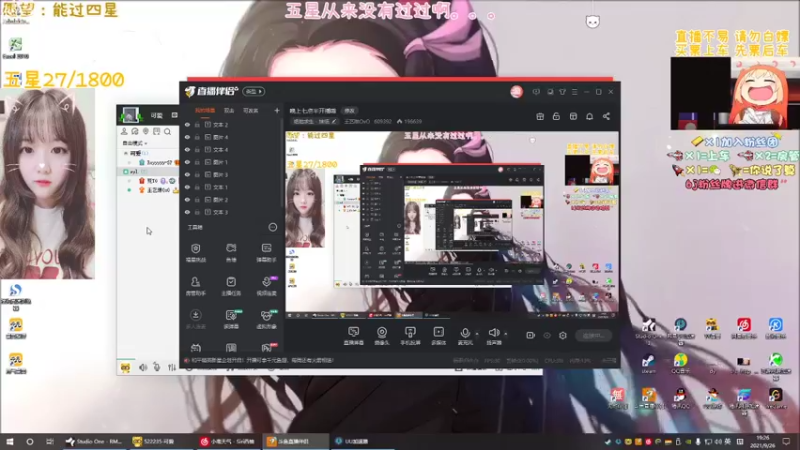Hide the 图片 4 source layer
This screenshot has height=450, width=800.
pos(187,137)
